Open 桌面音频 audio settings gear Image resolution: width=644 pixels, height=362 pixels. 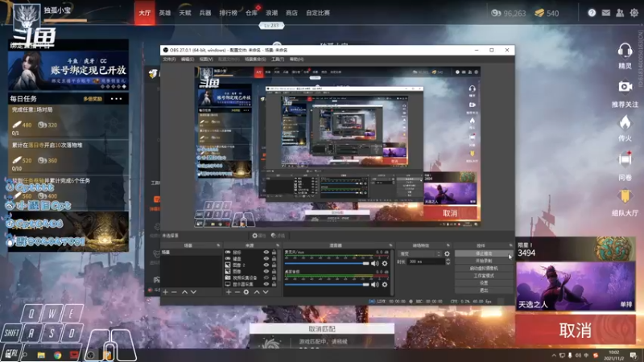[385, 284]
